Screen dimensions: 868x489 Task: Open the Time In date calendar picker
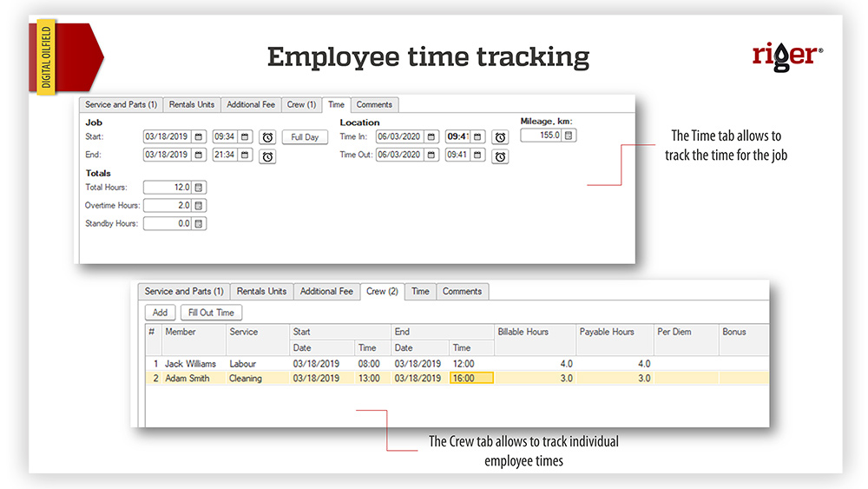click(431, 136)
